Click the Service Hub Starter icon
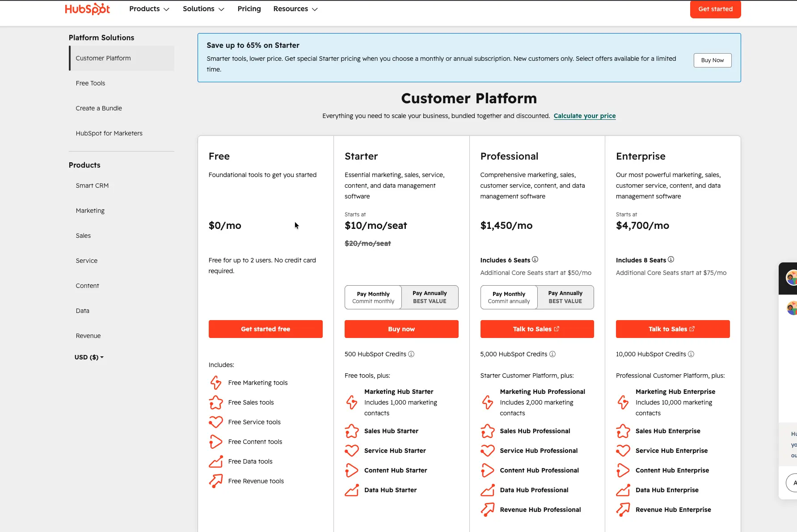The image size is (797, 532). point(352,451)
